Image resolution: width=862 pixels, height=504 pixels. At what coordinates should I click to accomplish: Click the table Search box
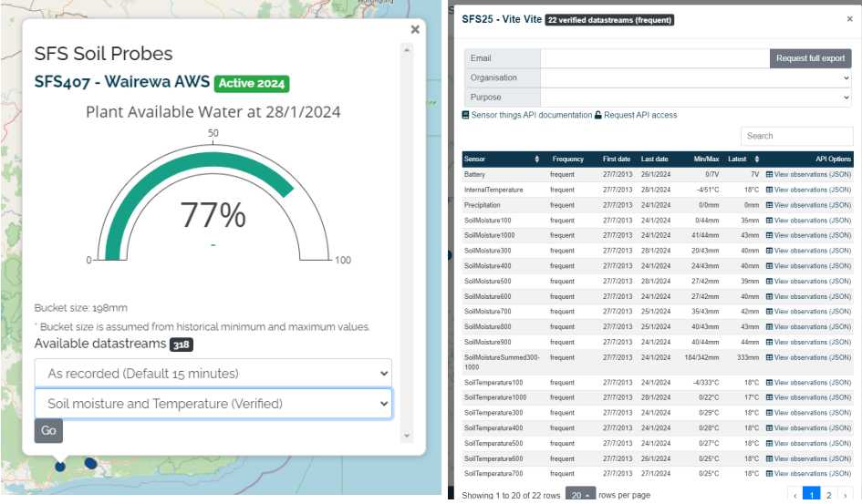tap(796, 136)
